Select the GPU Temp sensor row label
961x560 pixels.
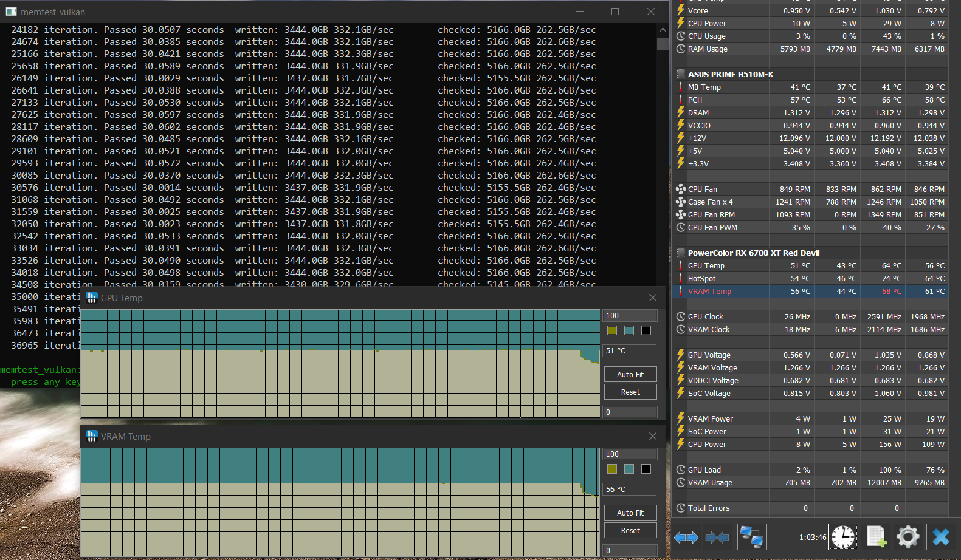pyautogui.click(x=706, y=266)
